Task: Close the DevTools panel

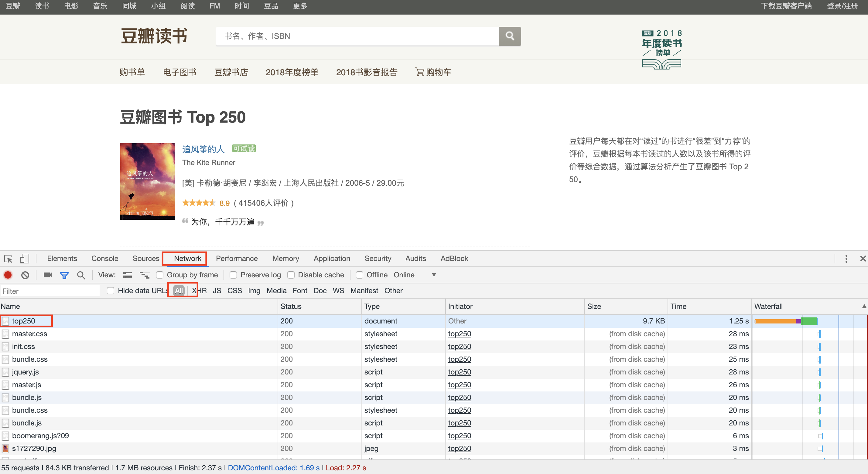Action: click(863, 259)
